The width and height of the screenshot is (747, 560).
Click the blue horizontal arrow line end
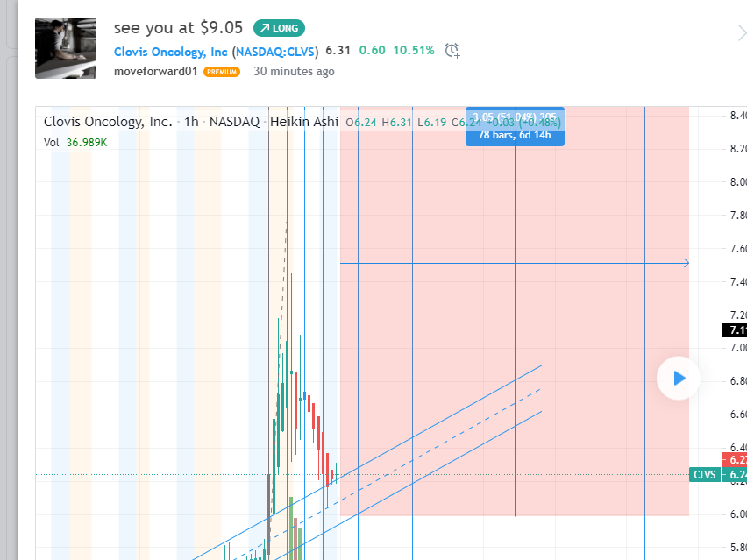pyautogui.click(x=686, y=263)
